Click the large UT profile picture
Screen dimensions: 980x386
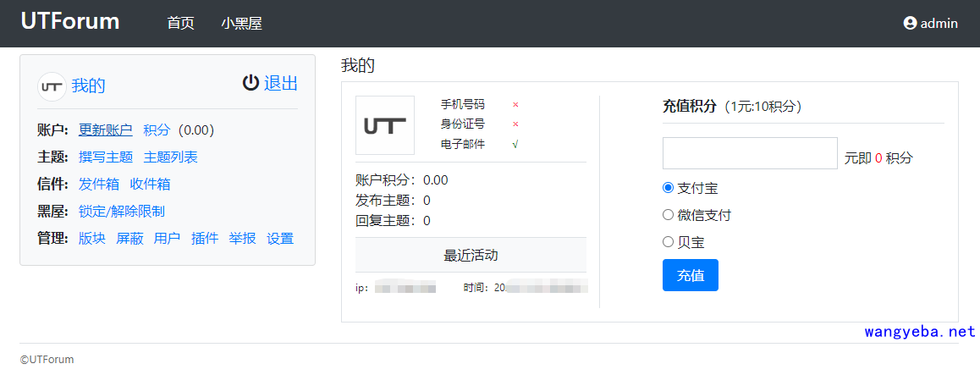(x=385, y=125)
